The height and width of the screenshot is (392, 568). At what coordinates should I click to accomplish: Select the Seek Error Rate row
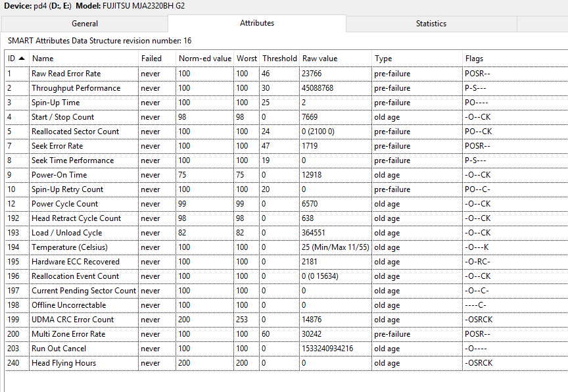tap(287, 146)
